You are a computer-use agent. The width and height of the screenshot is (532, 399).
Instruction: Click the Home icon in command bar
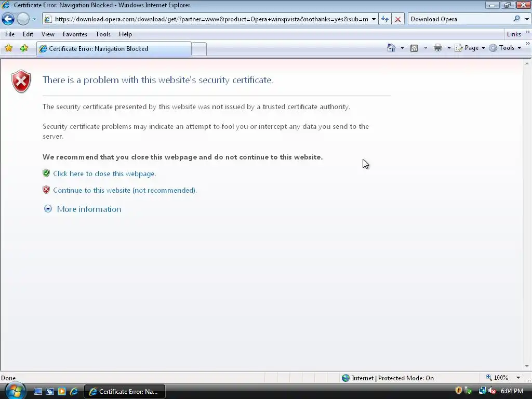coord(391,48)
